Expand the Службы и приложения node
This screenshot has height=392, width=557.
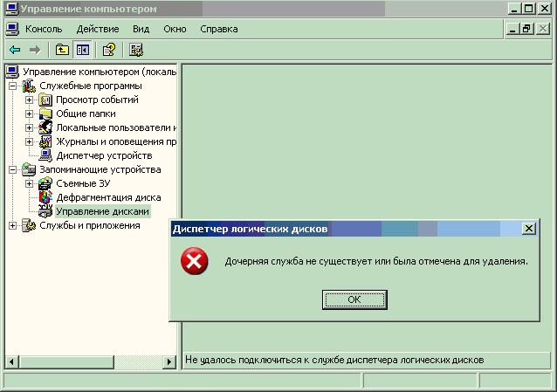click(12, 225)
